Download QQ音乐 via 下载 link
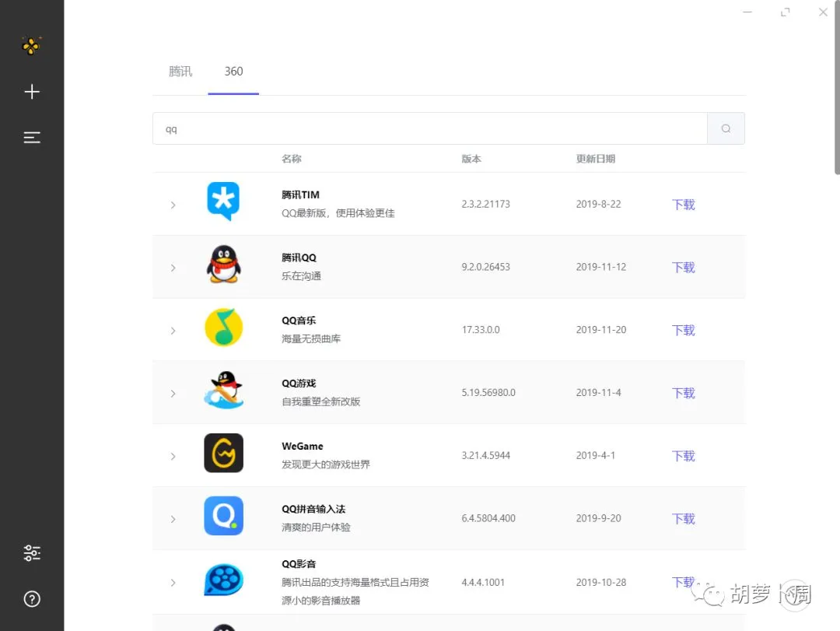This screenshot has width=840, height=631. tap(684, 330)
